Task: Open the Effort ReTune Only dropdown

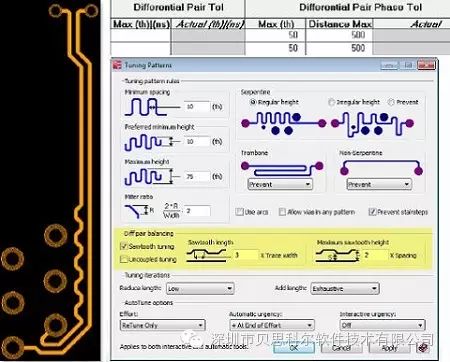Action: tap(162, 325)
